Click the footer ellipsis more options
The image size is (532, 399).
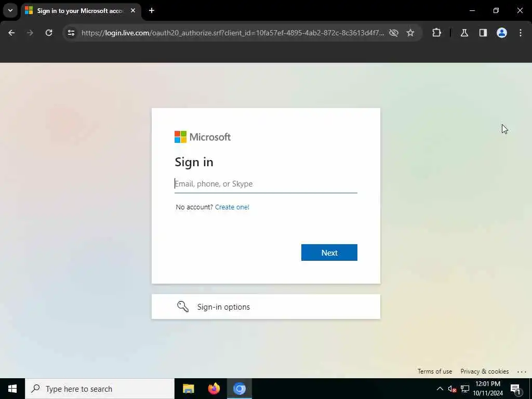[522, 371]
